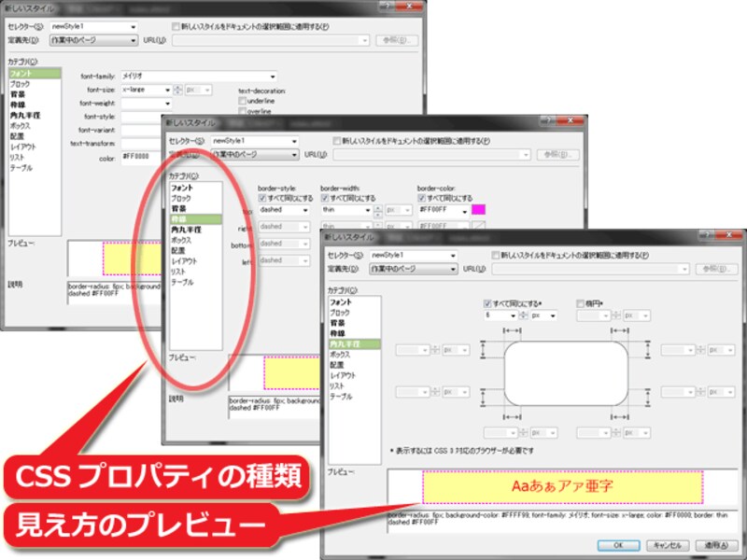Click the 適用(A) apply button

(x=712, y=545)
